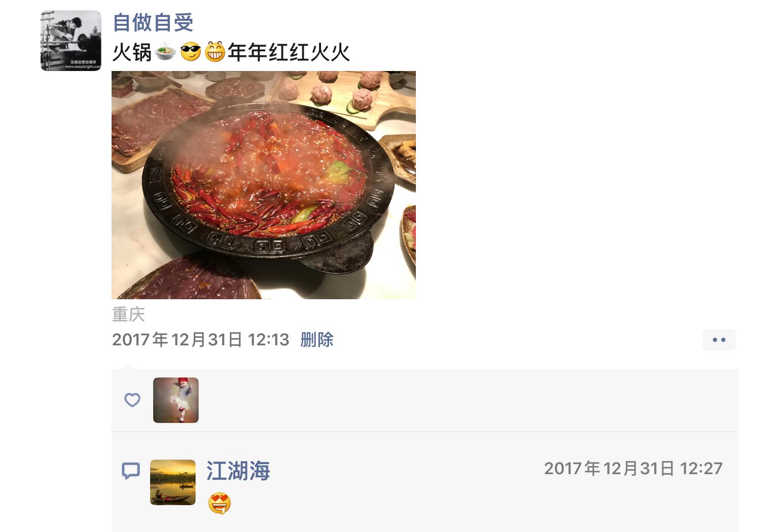
Task: Click the heart like icon
Action: click(x=132, y=400)
